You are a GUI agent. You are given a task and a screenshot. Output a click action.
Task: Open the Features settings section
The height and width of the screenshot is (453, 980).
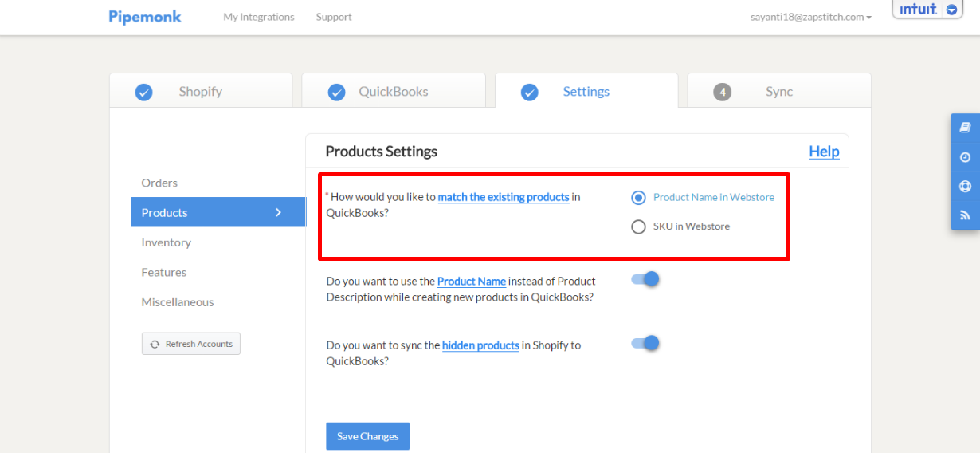click(x=164, y=272)
